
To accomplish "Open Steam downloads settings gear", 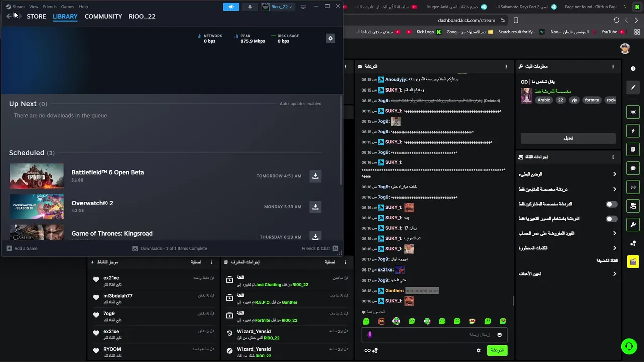I will coord(330,38).
